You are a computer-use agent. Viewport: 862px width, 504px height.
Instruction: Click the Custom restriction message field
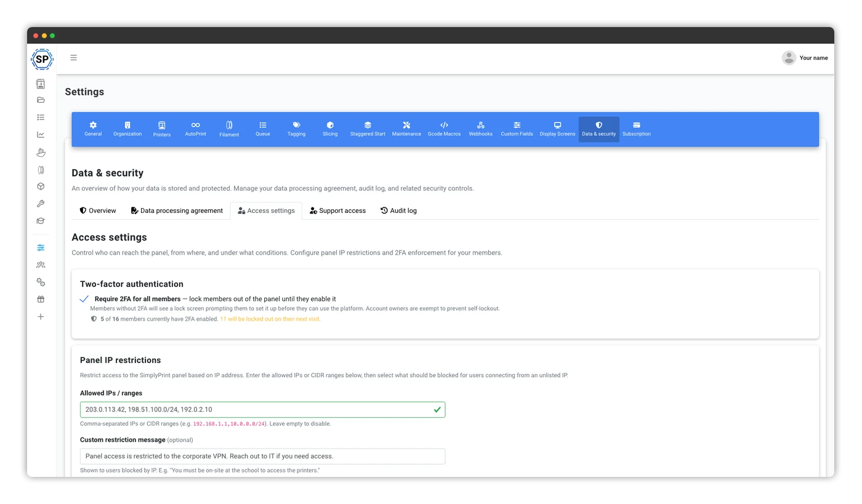point(262,456)
